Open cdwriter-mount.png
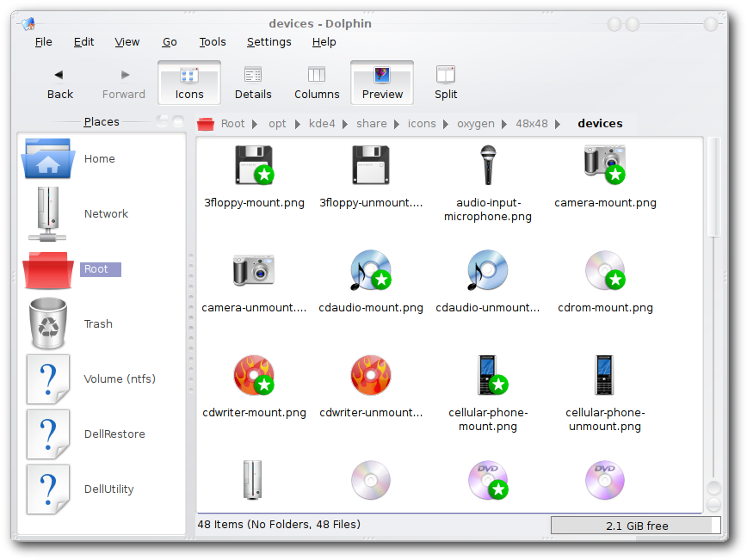The height and width of the screenshot is (560, 747). 254,375
